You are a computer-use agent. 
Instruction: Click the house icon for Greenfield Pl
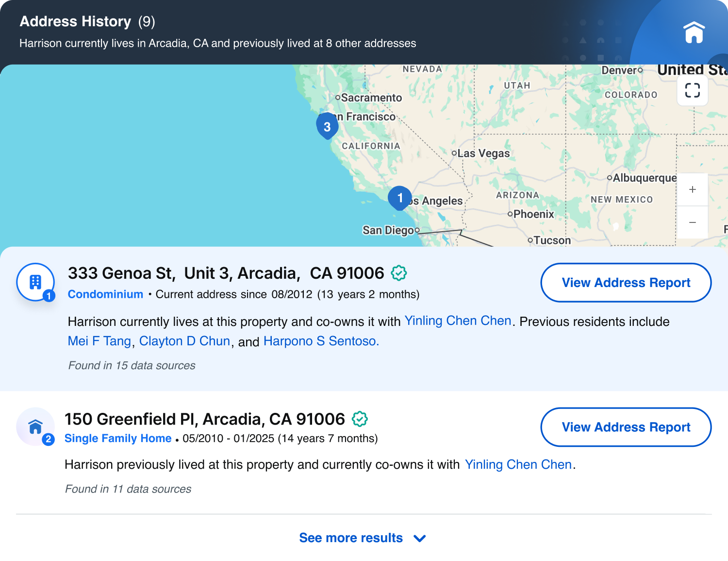tap(35, 426)
